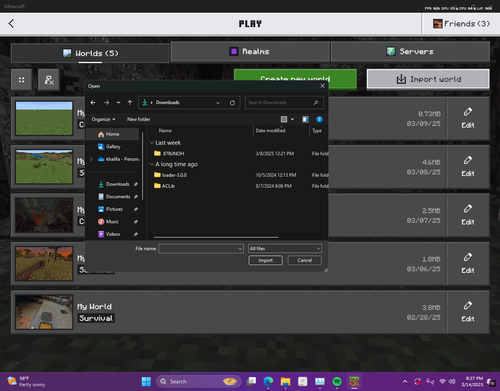This screenshot has width=500, height=391.
Task: Toggle the grid view layout button
Action: (x=21, y=80)
